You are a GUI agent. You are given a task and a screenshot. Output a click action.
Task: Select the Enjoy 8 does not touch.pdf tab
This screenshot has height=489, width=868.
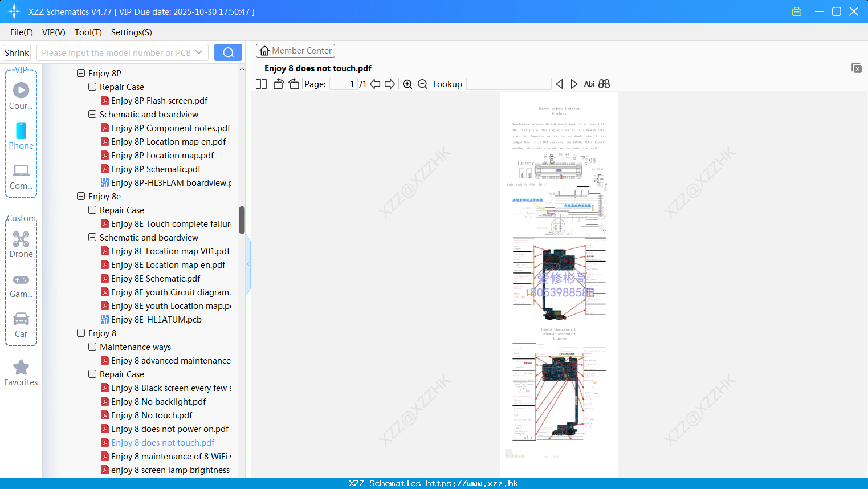point(318,68)
